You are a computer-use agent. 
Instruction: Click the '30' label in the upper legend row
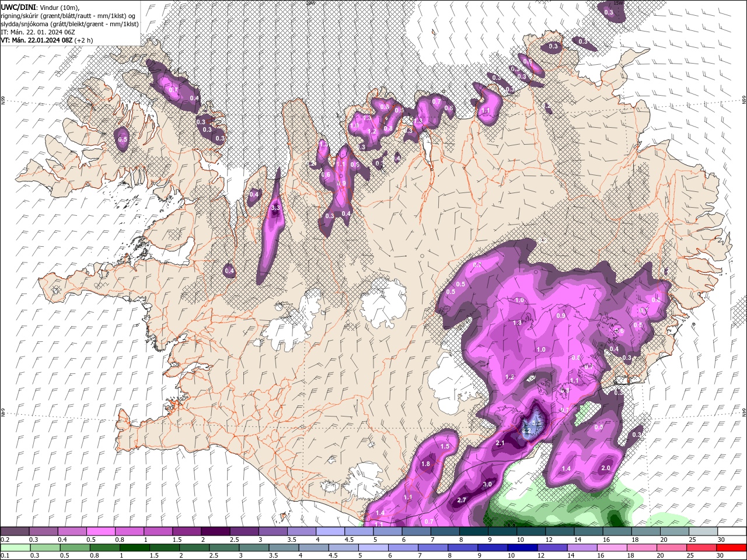click(x=721, y=540)
